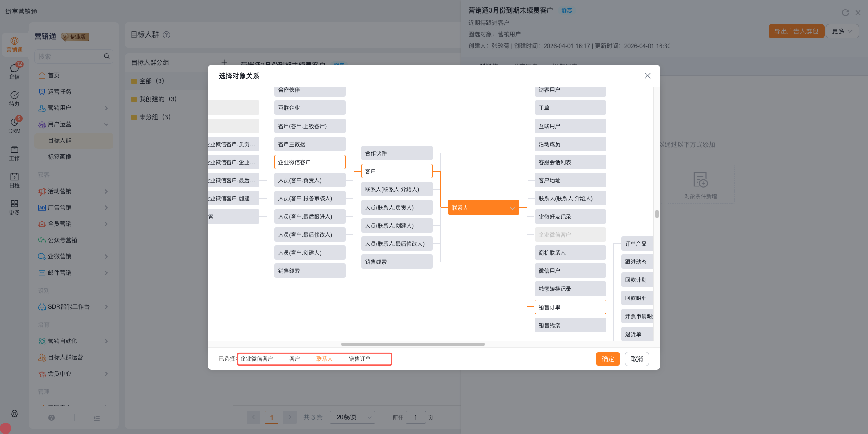Select 商机联系人 node
This screenshot has height=434, width=868.
tap(570, 253)
